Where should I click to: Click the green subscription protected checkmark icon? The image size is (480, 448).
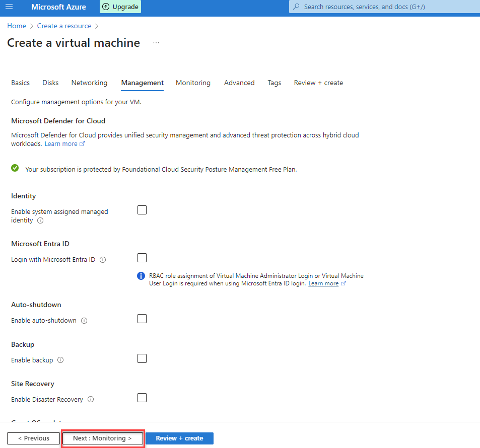coord(14,169)
